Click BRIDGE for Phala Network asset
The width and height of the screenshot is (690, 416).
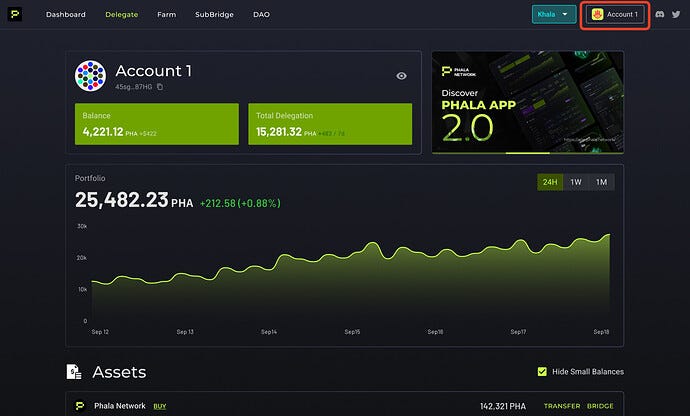tap(600, 406)
